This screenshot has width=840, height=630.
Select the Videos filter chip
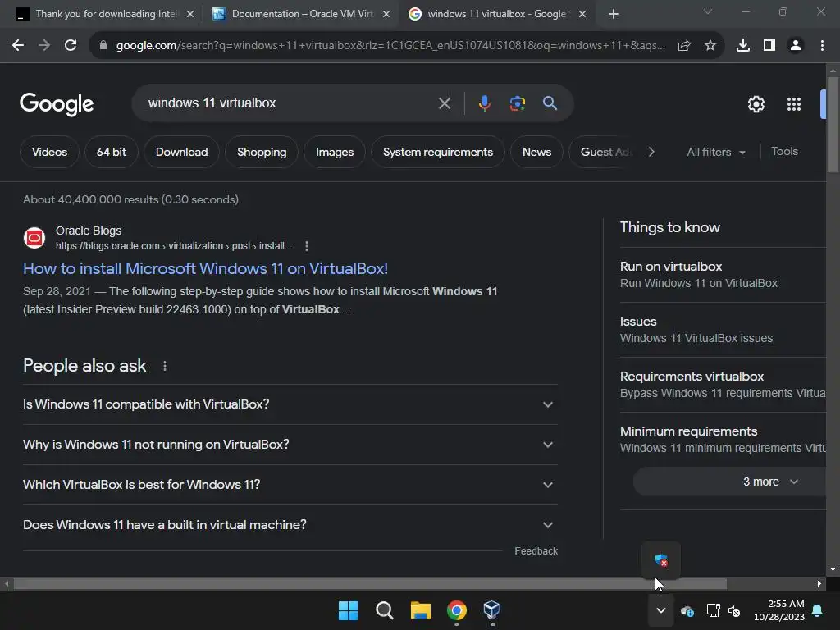tap(49, 152)
